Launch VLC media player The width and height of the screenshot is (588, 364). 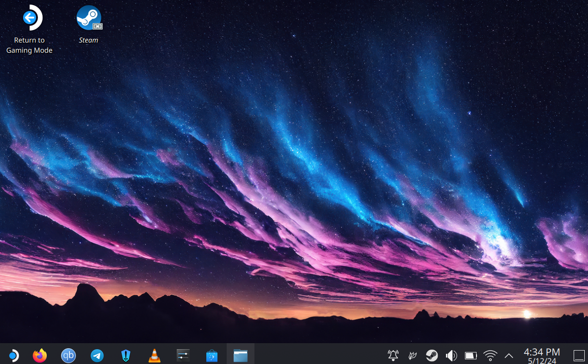154,355
